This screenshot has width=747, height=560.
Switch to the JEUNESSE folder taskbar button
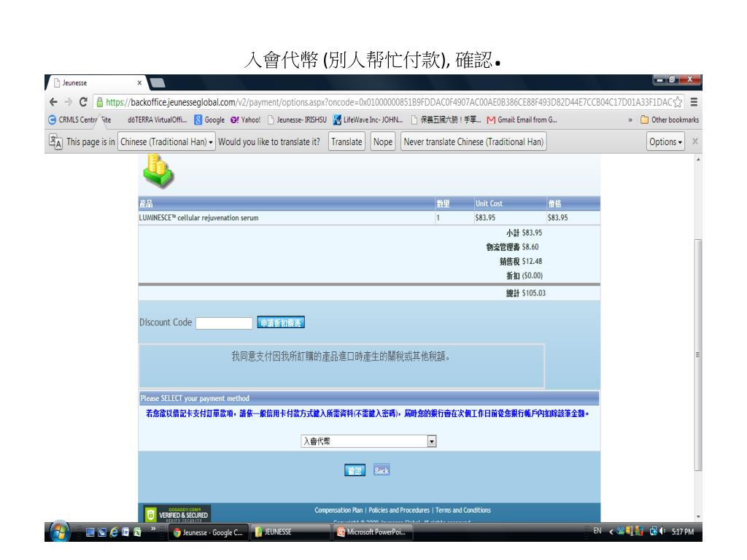click(x=291, y=532)
